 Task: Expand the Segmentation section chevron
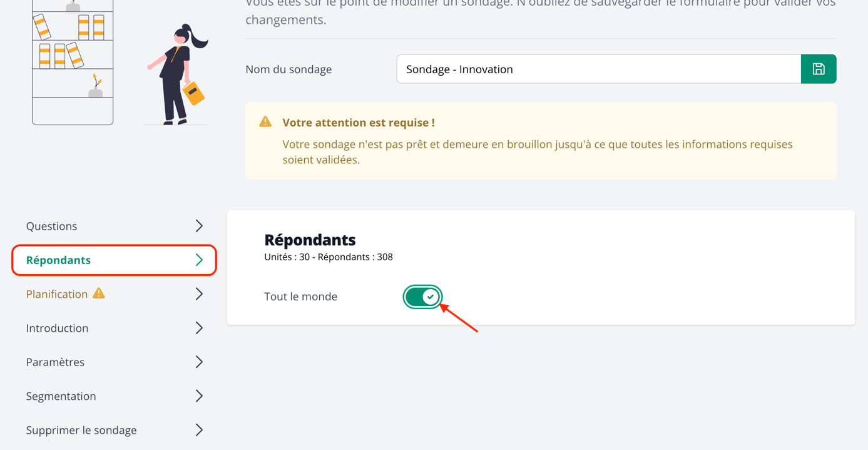click(x=199, y=396)
